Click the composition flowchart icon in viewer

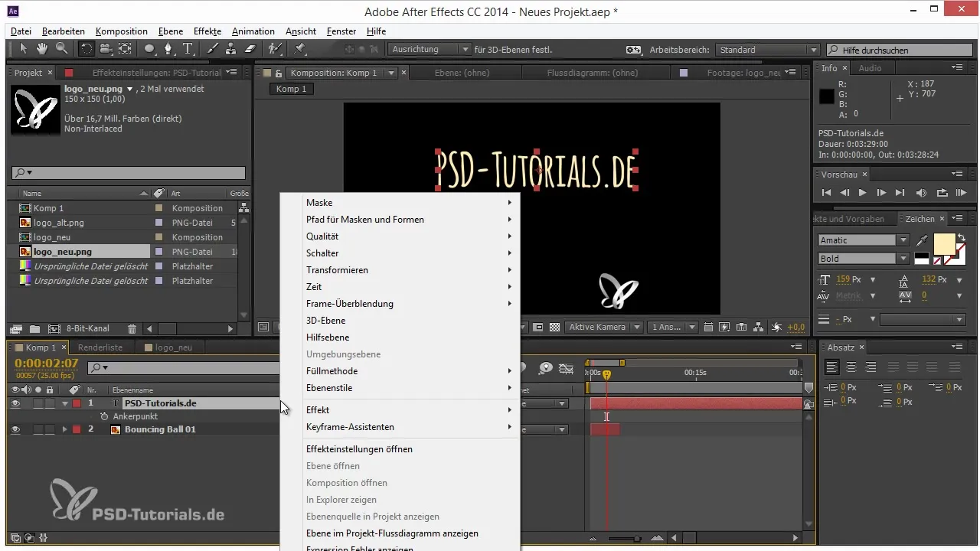click(x=757, y=327)
